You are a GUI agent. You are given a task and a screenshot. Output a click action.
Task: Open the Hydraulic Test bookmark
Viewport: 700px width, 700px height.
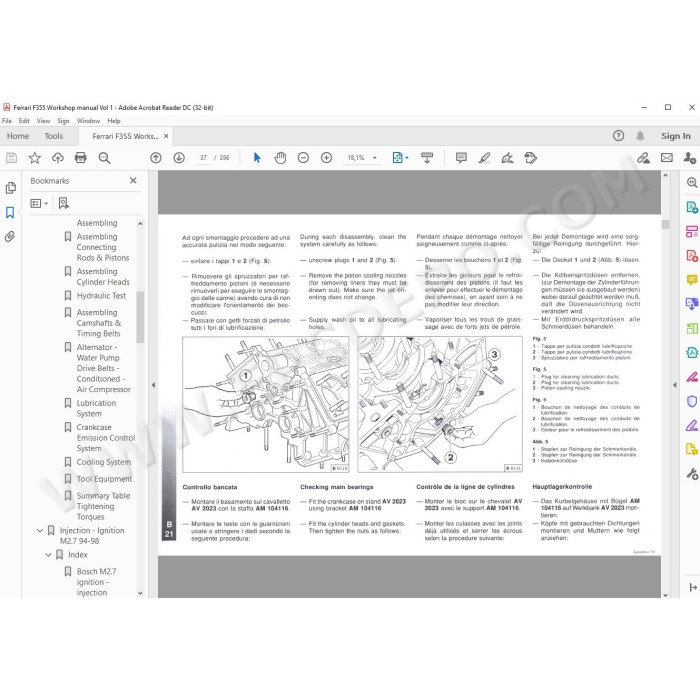click(101, 296)
